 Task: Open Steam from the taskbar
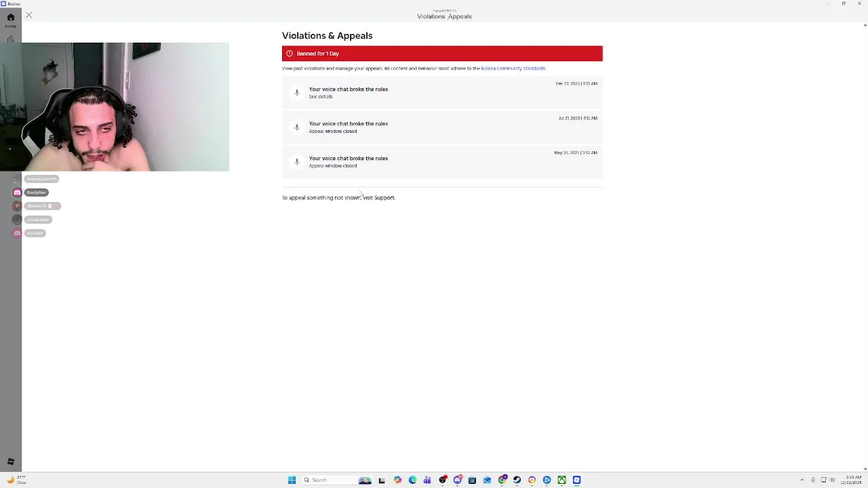tap(517, 480)
